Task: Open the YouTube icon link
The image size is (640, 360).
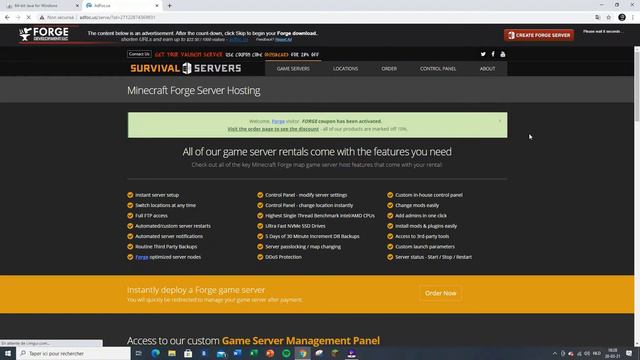Action: click(503, 54)
